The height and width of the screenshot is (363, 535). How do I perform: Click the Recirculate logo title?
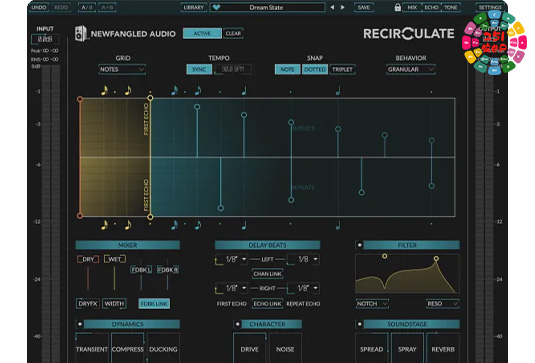tap(409, 33)
